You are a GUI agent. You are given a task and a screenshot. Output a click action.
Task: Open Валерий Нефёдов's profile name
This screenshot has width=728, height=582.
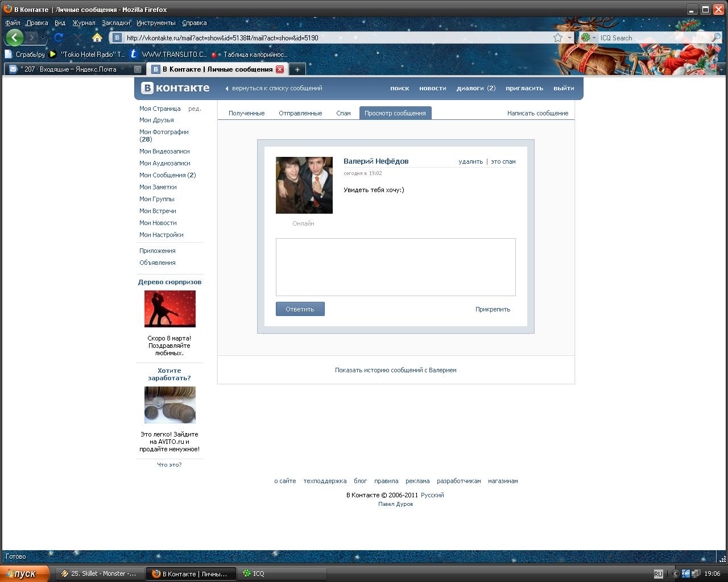(x=376, y=161)
